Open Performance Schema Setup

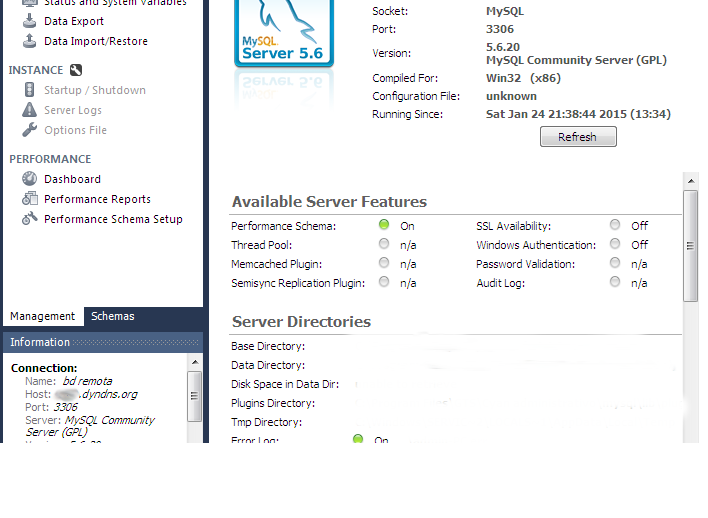pos(113,219)
